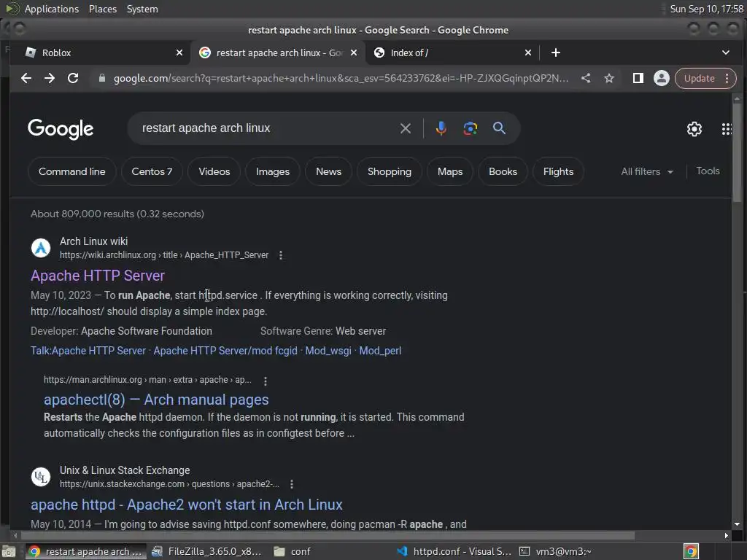
Task: Open a new Chrome tab
Action: pyautogui.click(x=555, y=52)
